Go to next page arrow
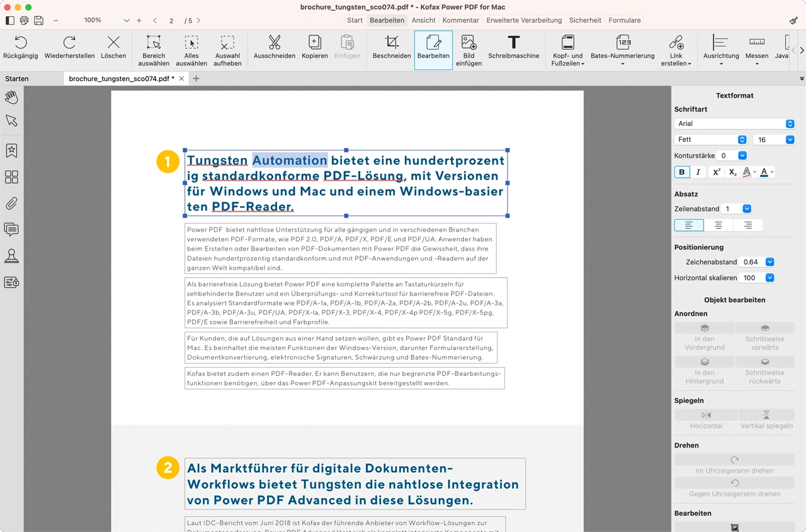806x532 pixels. point(199,21)
